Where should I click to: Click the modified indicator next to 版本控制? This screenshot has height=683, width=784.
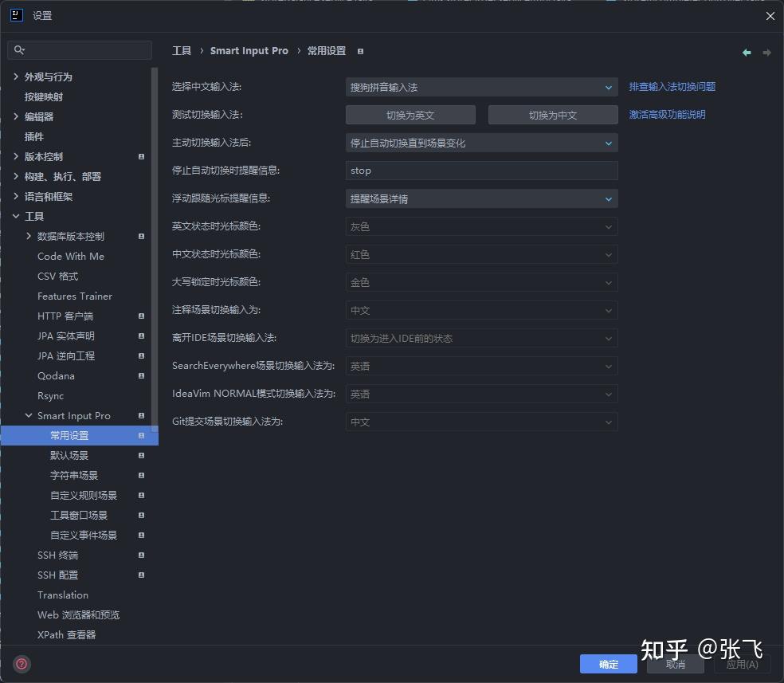[142, 156]
